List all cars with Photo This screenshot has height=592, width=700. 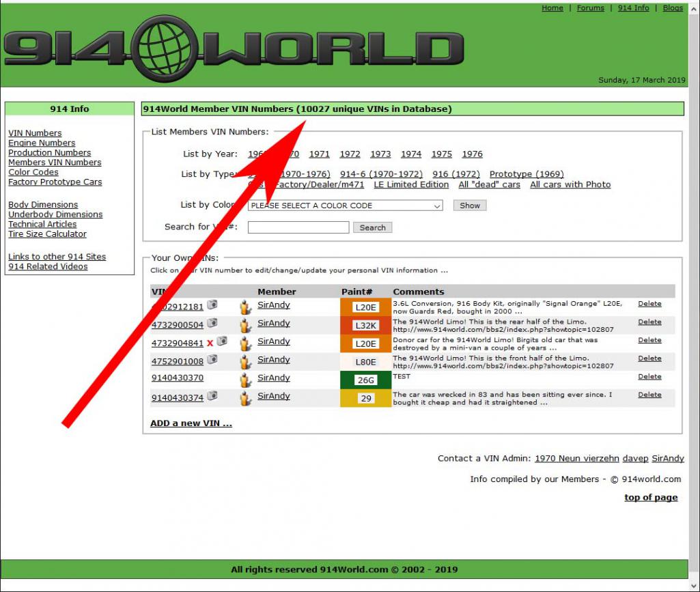click(x=570, y=184)
